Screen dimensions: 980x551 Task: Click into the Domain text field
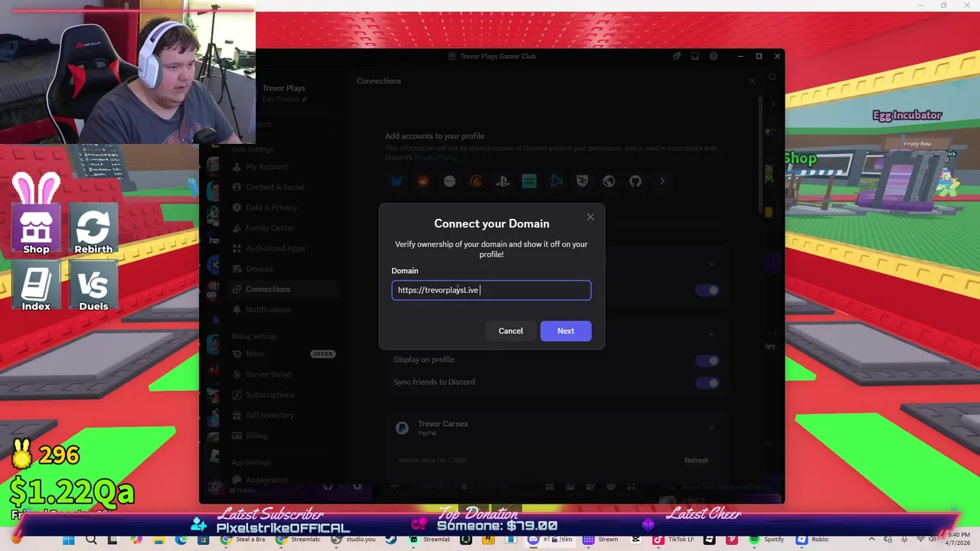[492, 290]
